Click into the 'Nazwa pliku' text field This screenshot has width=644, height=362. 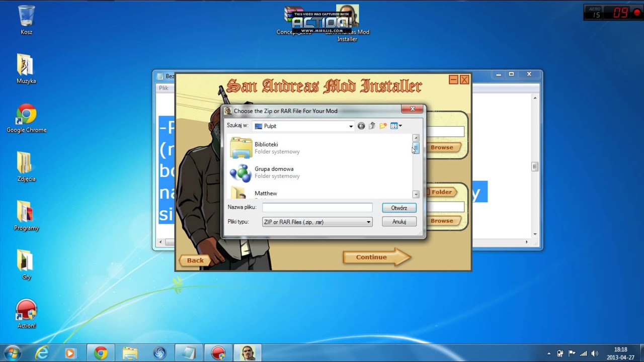[x=317, y=207]
